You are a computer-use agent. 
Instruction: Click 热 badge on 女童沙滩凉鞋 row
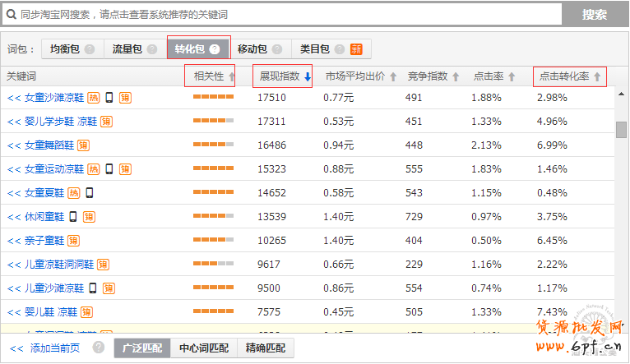(94, 98)
